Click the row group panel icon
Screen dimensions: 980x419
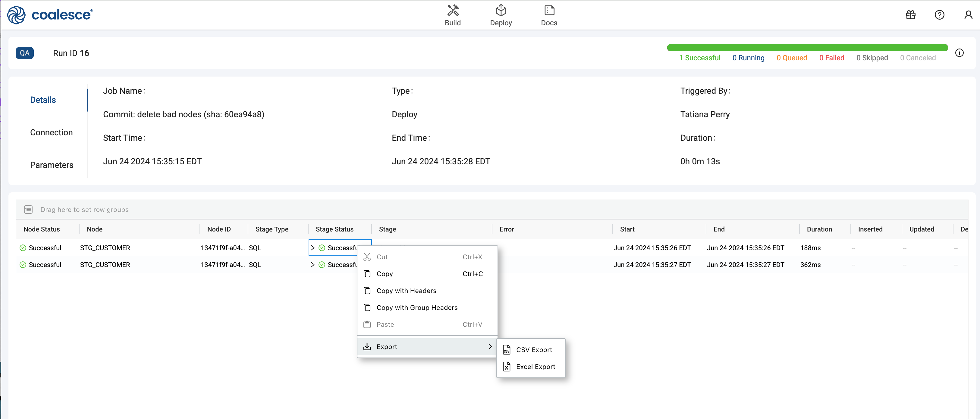pos(29,209)
